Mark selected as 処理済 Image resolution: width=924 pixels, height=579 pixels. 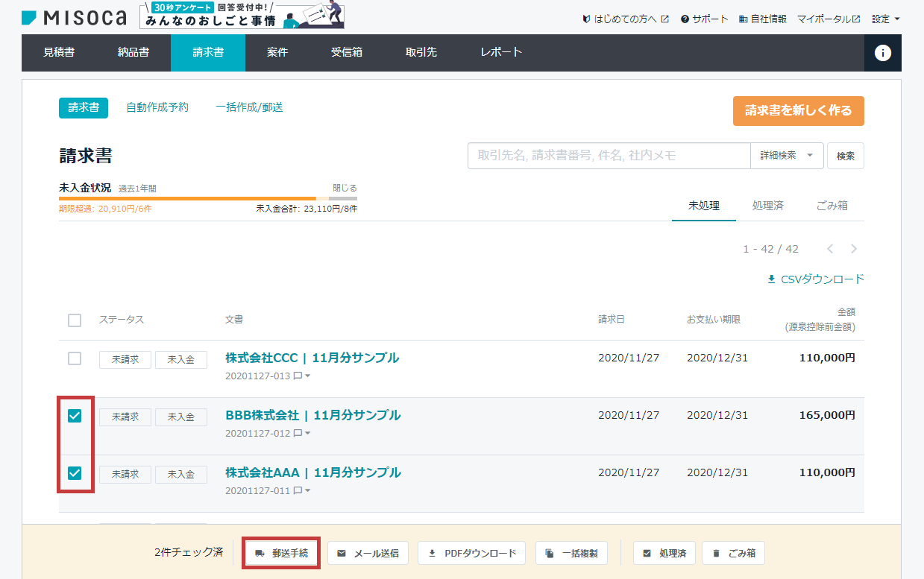pyautogui.click(x=664, y=553)
